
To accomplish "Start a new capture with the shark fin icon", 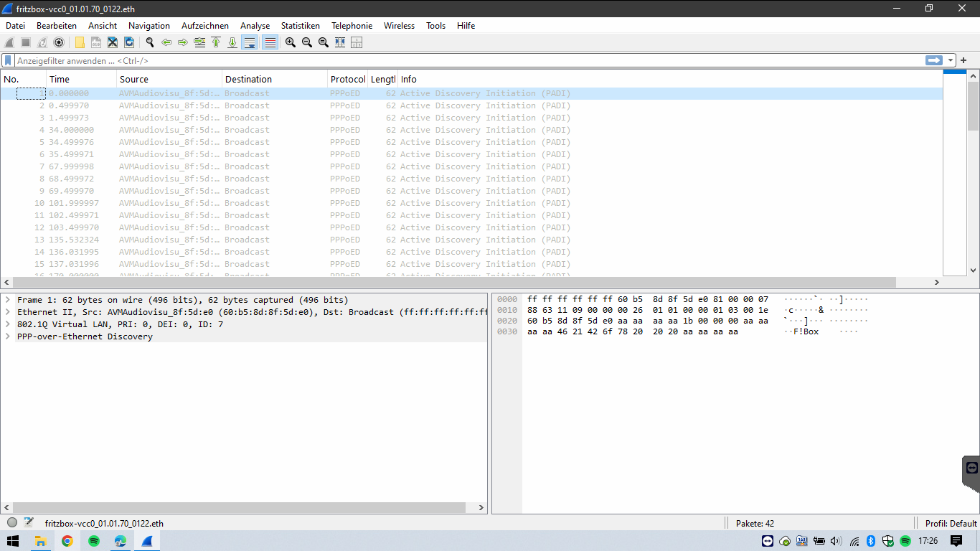I will 9,42.
